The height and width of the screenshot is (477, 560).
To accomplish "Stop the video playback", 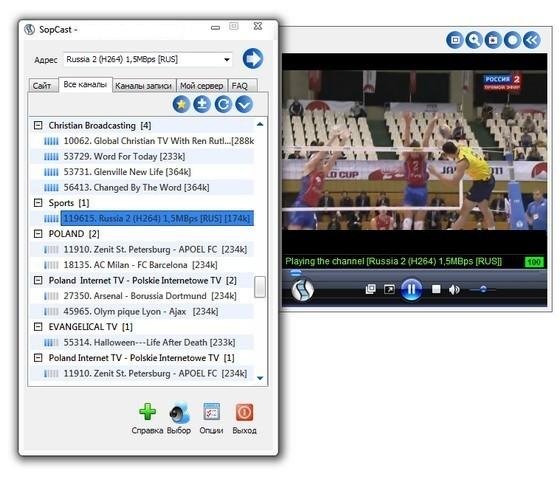I will coord(436,289).
